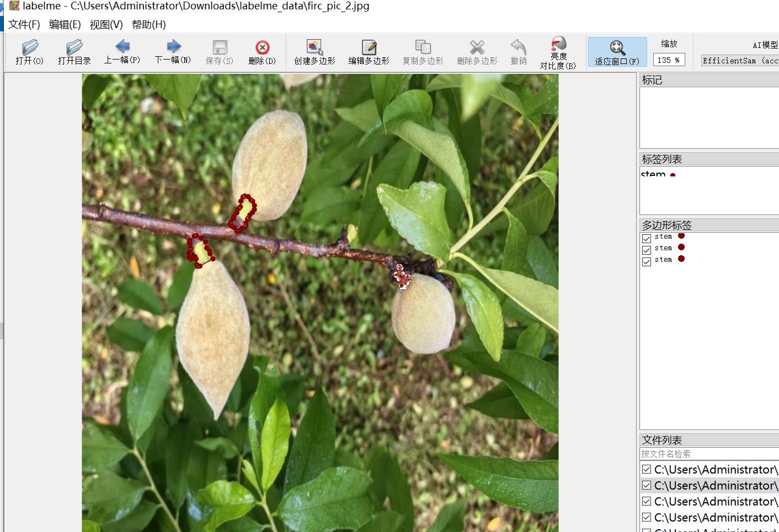Open the View (视图) menu
This screenshot has width=779, height=532.
pyautogui.click(x=106, y=25)
